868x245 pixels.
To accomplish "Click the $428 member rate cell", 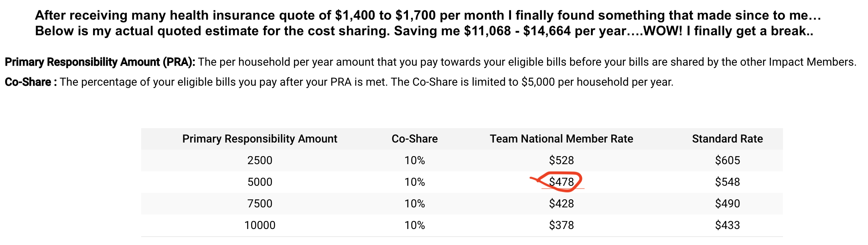I will tap(561, 204).
